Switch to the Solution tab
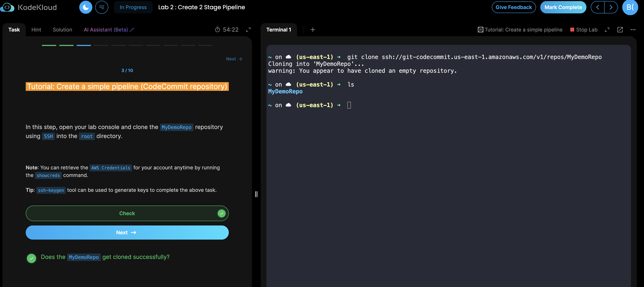644x287 pixels. (x=62, y=30)
